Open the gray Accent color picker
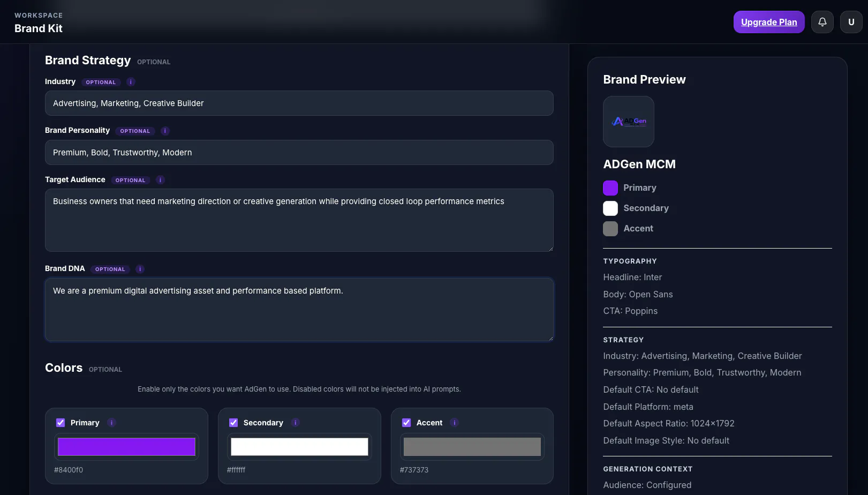Viewport: 868px width, 495px height. [472, 447]
